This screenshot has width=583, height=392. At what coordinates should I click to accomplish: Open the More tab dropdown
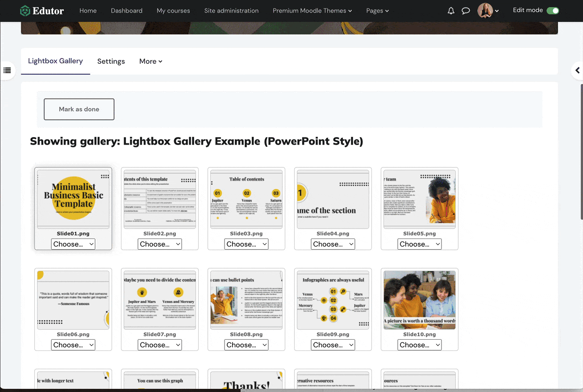pyautogui.click(x=150, y=61)
